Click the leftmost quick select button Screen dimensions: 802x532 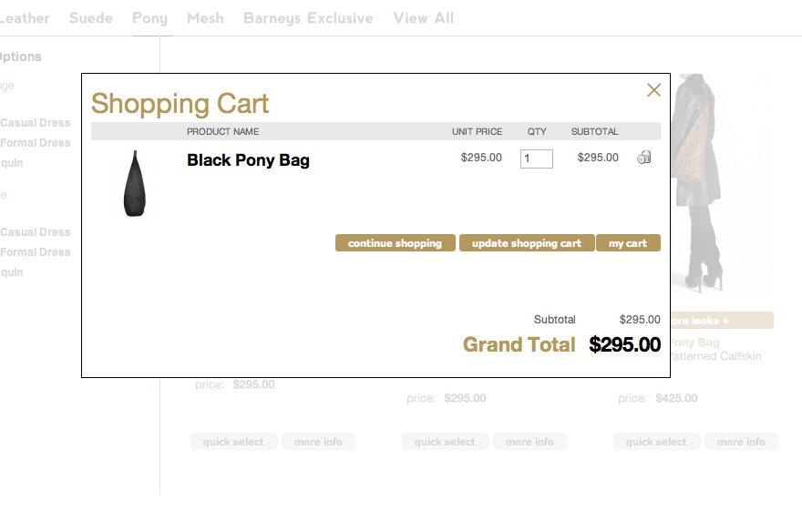pos(233,442)
